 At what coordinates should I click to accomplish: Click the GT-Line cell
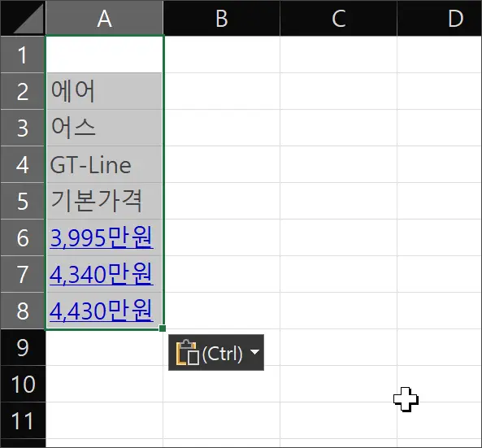pyautogui.click(x=104, y=164)
